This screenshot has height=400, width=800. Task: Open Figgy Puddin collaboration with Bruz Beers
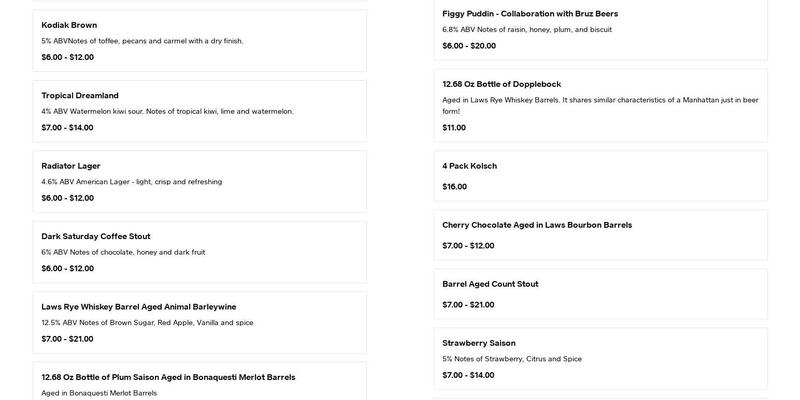(530, 14)
